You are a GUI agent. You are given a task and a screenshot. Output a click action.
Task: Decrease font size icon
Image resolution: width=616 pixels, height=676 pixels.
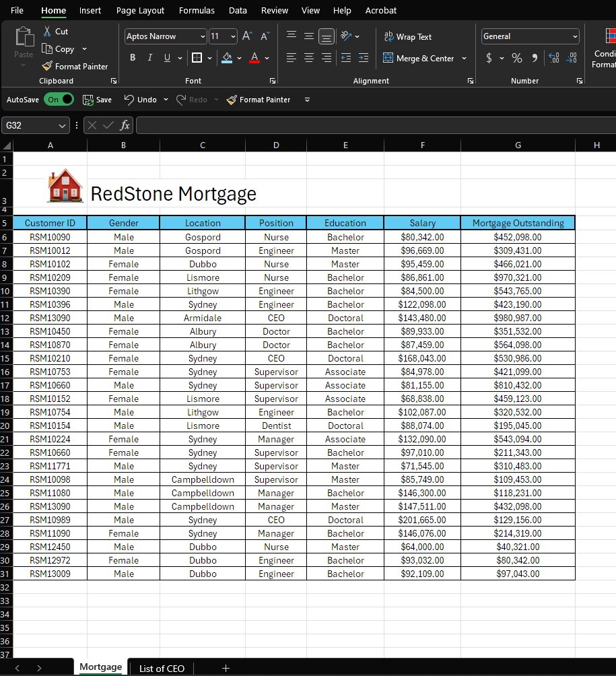click(265, 36)
